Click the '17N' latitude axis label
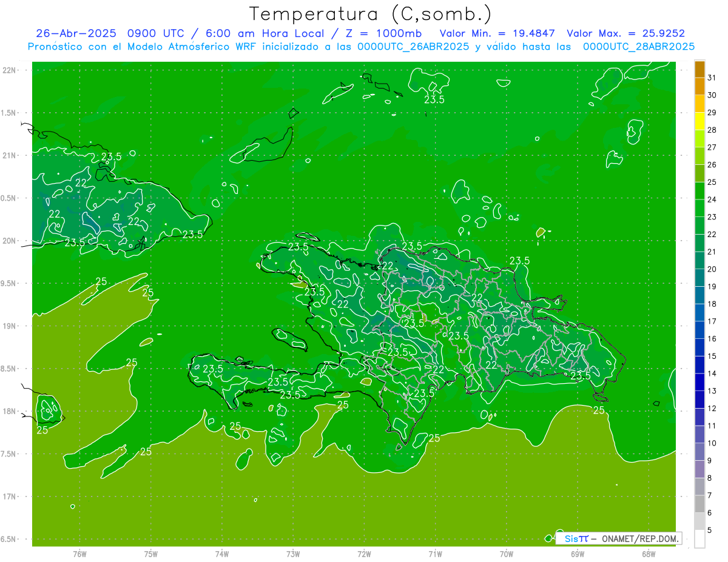The image size is (728, 562). tap(10, 497)
